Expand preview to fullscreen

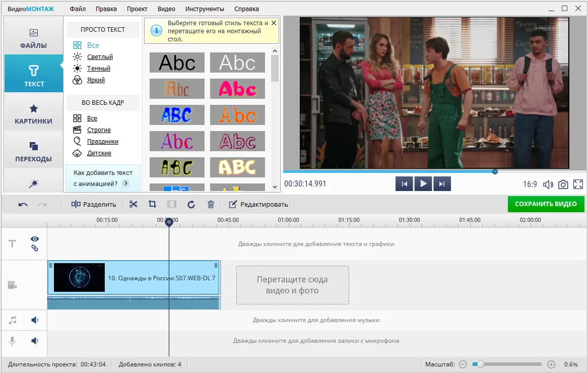(578, 184)
